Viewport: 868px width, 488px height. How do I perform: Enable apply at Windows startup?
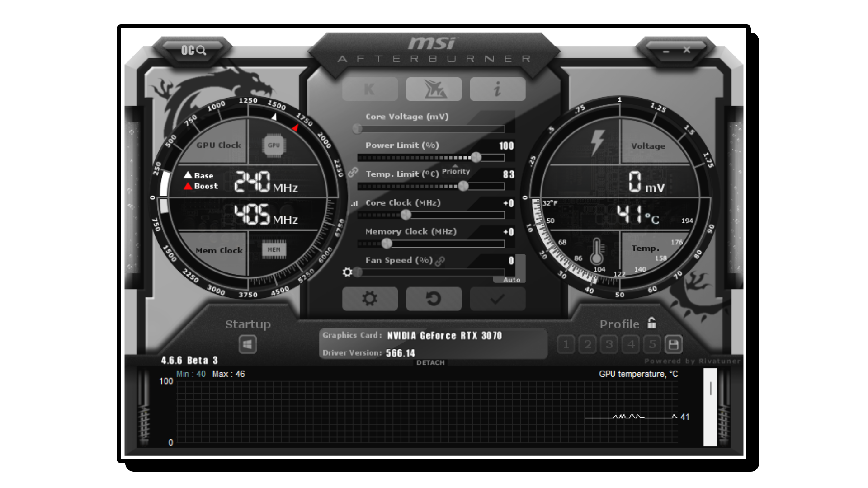(x=247, y=344)
